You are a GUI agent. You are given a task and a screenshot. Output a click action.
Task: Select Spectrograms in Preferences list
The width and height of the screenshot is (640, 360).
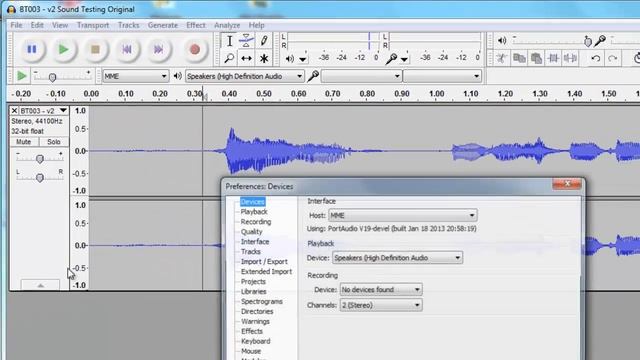(262, 302)
